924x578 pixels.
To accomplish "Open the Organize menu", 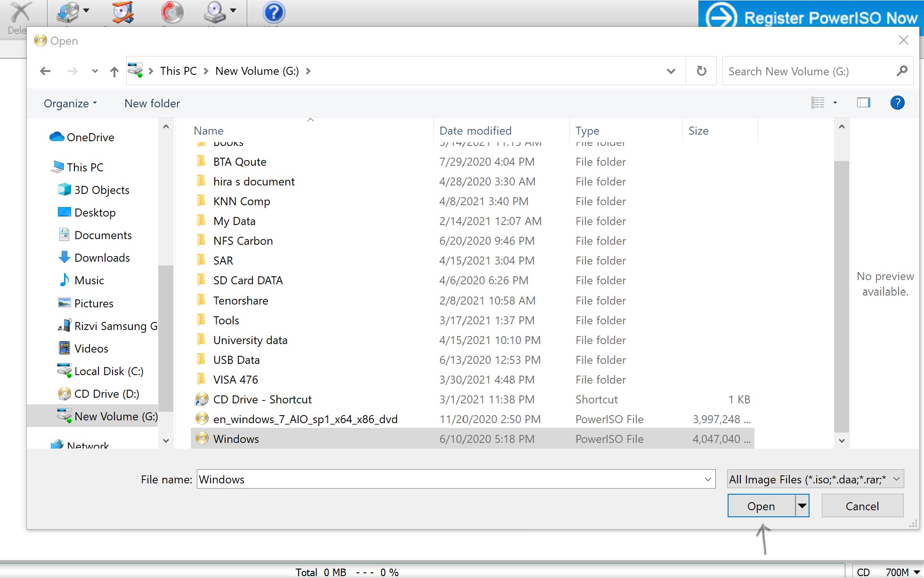I will click(70, 104).
